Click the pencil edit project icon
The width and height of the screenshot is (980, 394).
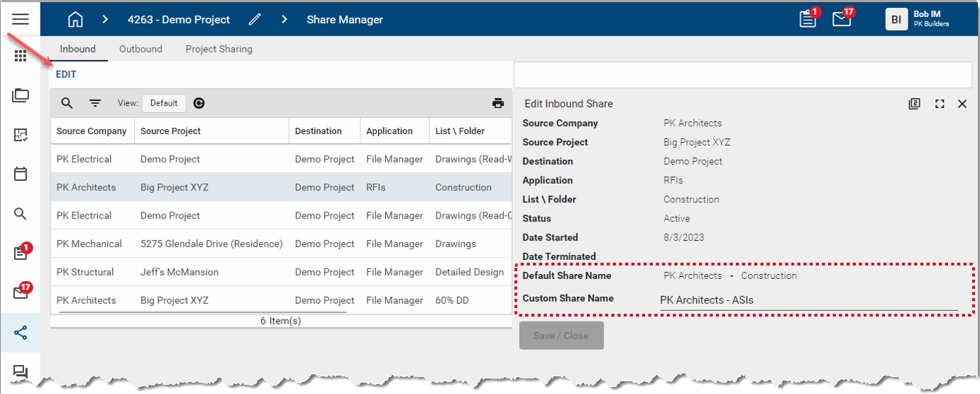pyautogui.click(x=255, y=20)
